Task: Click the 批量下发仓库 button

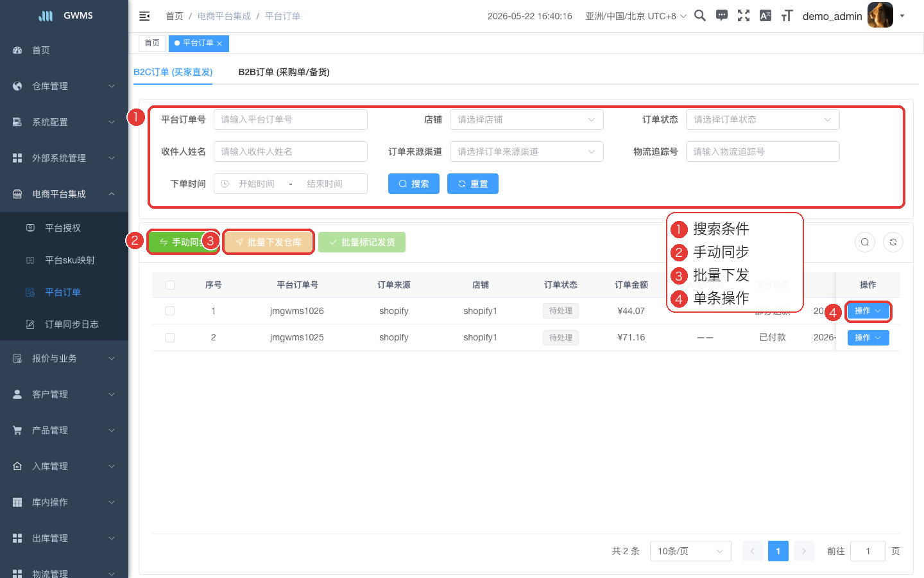Action: (268, 242)
